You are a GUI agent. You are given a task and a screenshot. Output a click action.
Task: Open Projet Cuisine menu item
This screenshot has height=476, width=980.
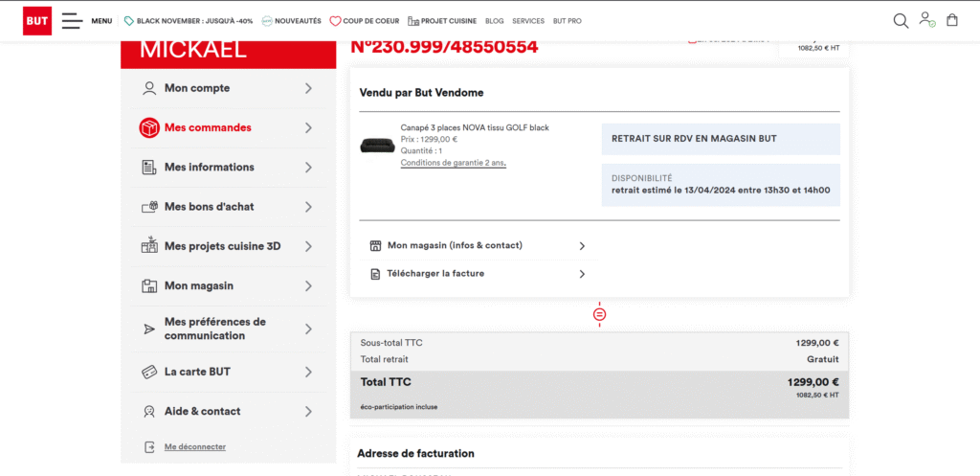point(440,21)
